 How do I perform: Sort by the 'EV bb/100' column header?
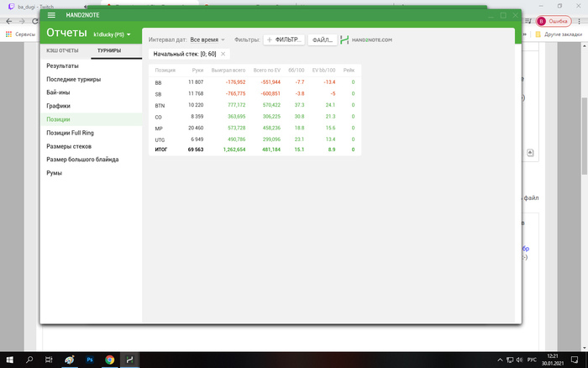coord(323,70)
